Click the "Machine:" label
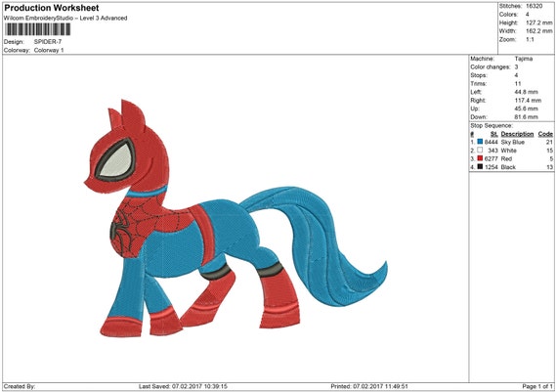Image resolution: width=557 pixels, height=392 pixels. (482, 59)
